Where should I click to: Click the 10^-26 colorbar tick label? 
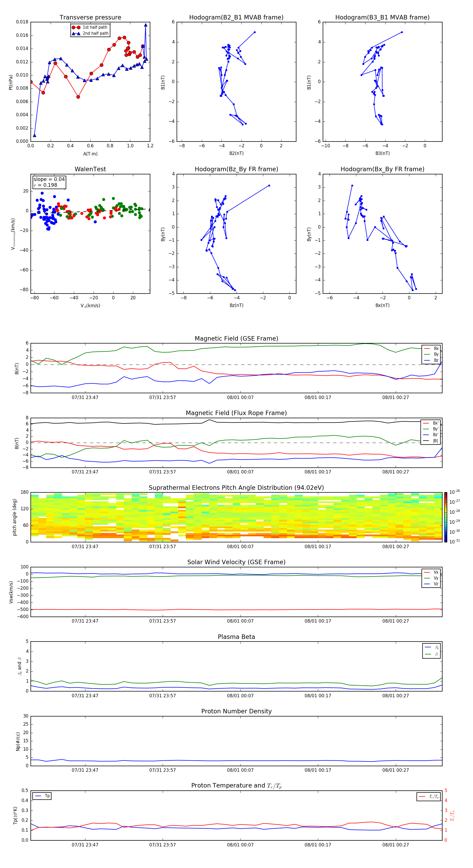[455, 492]
